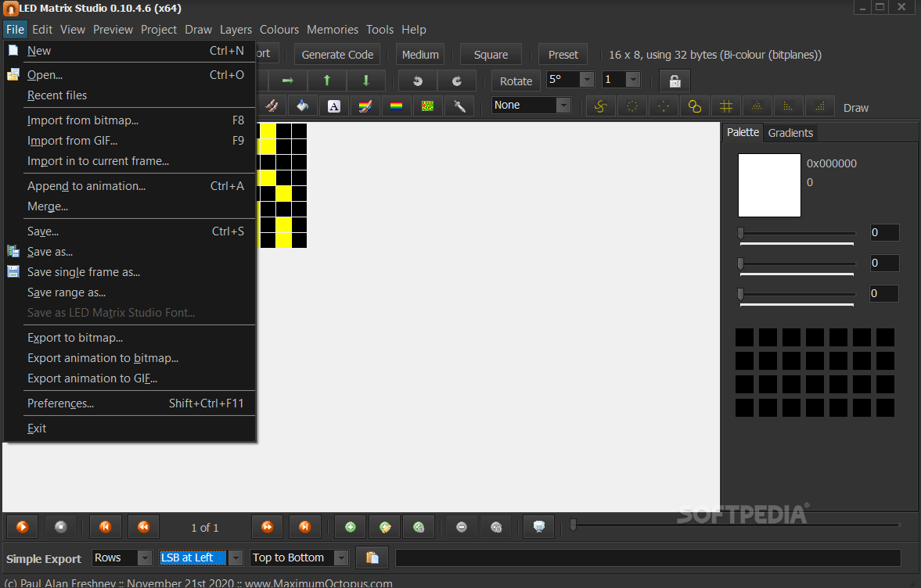Click the Square pixel shape button
This screenshot has height=588, width=921.
click(491, 55)
